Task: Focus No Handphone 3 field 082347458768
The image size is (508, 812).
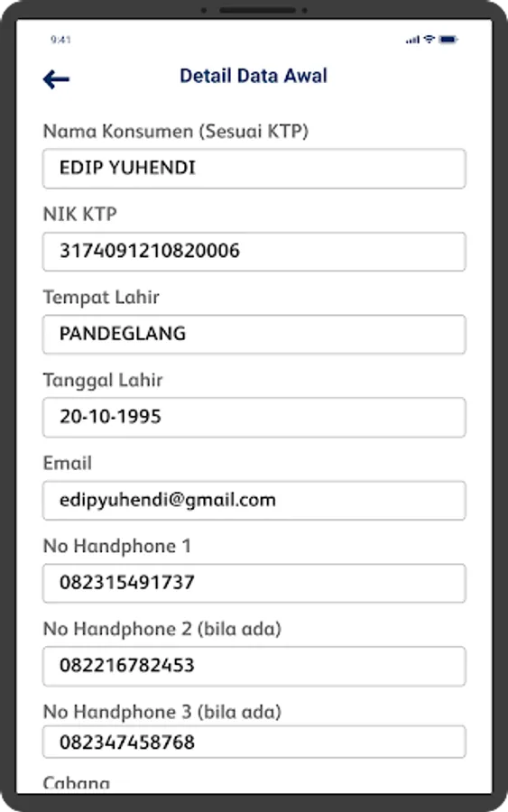Action: pyautogui.click(x=254, y=743)
